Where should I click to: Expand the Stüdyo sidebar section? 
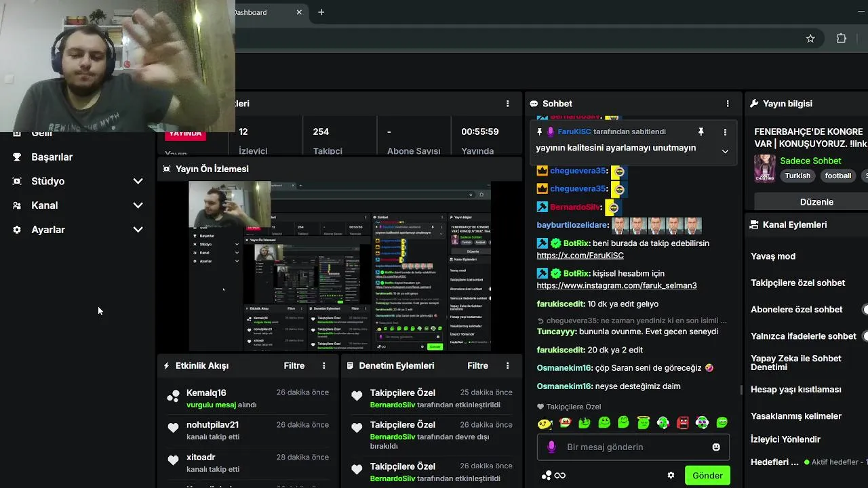click(138, 181)
